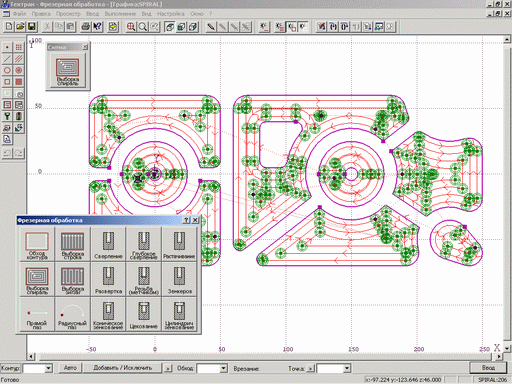512x384 pixels.
Task: Click small arrow button next to Точка label
Action: pyautogui.click(x=311, y=369)
